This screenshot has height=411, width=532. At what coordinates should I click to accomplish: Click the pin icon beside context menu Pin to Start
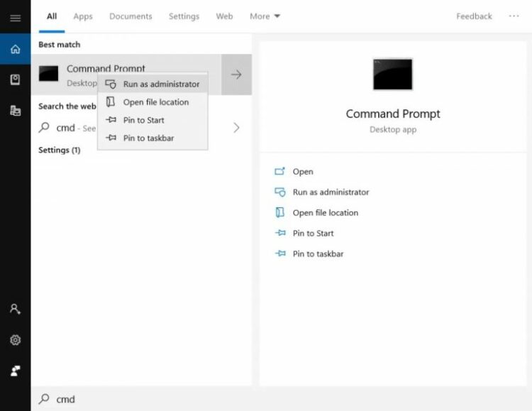coord(111,119)
